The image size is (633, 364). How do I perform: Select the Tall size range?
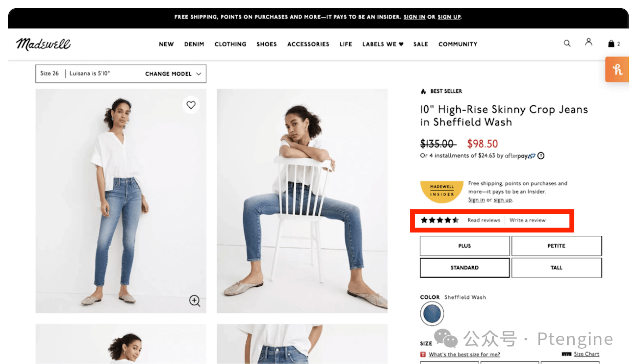pyautogui.click(x=556, y=268)
